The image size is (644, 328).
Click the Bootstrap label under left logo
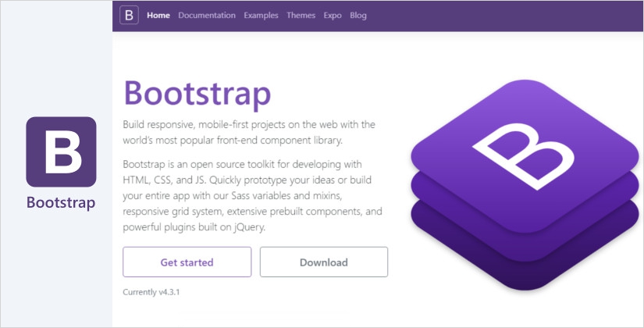click(61, 203)
